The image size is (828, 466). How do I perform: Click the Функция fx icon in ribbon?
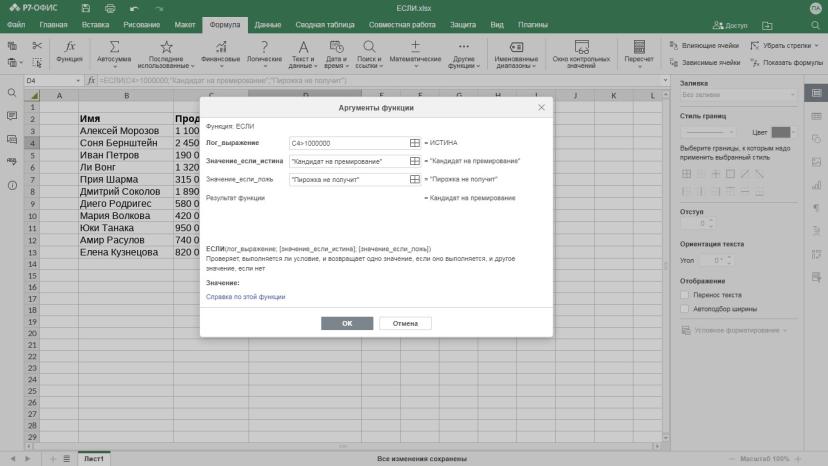[70, 46]
